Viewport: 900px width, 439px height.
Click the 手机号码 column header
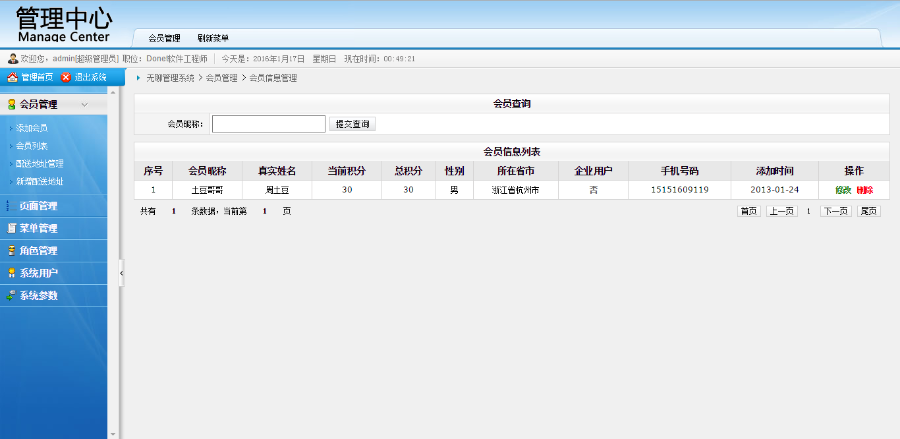click(680, 171)
